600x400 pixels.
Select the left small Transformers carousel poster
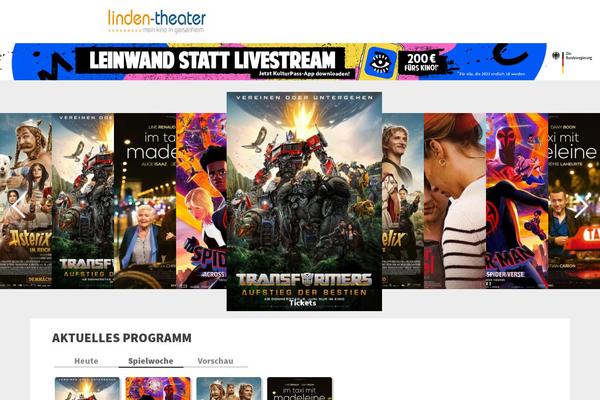83,201
